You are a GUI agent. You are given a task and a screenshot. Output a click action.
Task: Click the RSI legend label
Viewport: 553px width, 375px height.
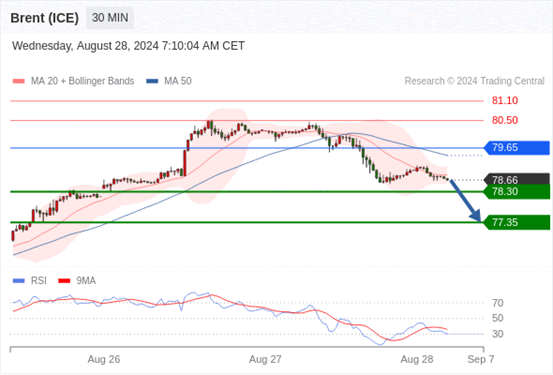39,281
